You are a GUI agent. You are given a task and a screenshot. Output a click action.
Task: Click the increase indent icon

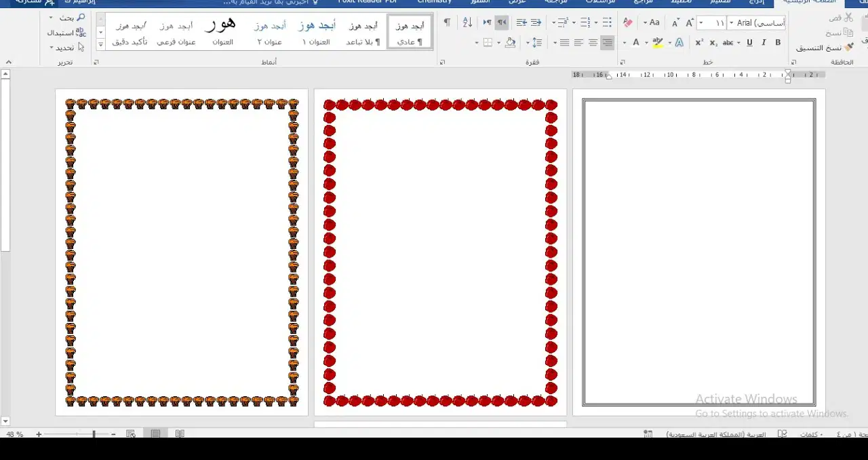(x=521, y=23)
